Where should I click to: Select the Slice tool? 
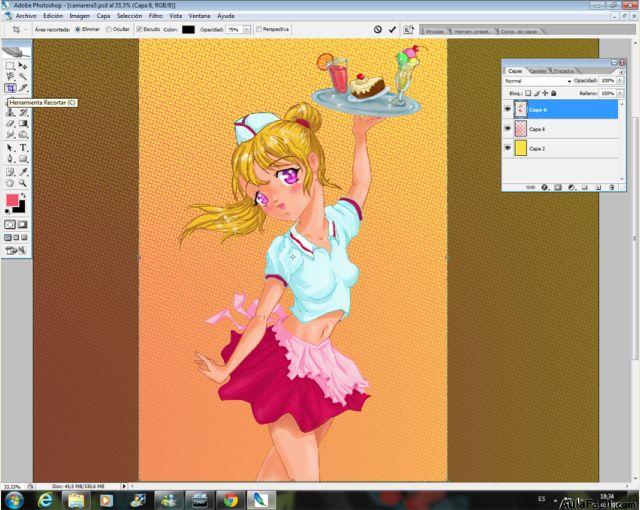click(23, 88)
